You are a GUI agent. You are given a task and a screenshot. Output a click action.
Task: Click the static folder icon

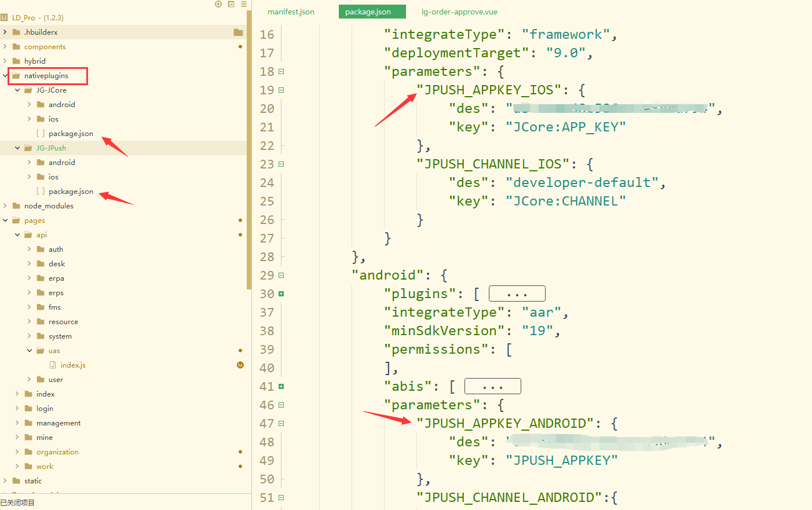pyautogui.click(x=16, y=480)
